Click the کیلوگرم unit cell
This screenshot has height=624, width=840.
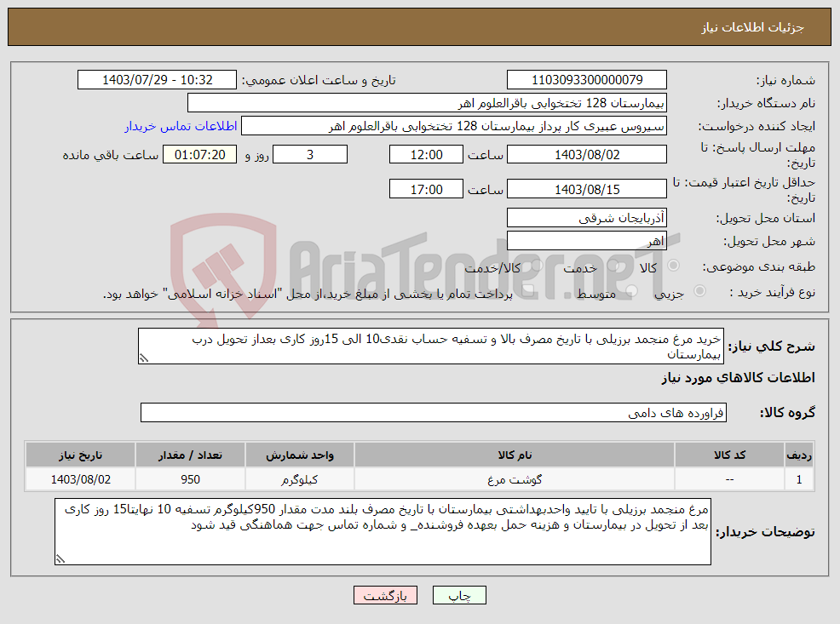point(300,479)
